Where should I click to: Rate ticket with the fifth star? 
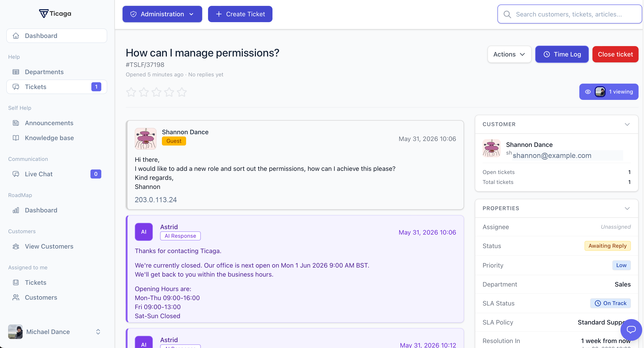[182, 92]
